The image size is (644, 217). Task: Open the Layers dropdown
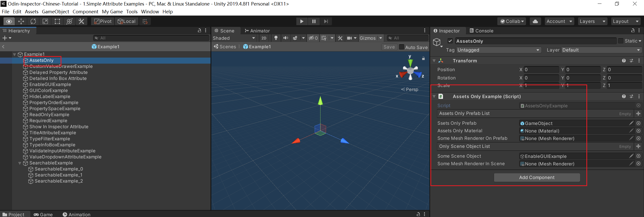coord(592,21)
